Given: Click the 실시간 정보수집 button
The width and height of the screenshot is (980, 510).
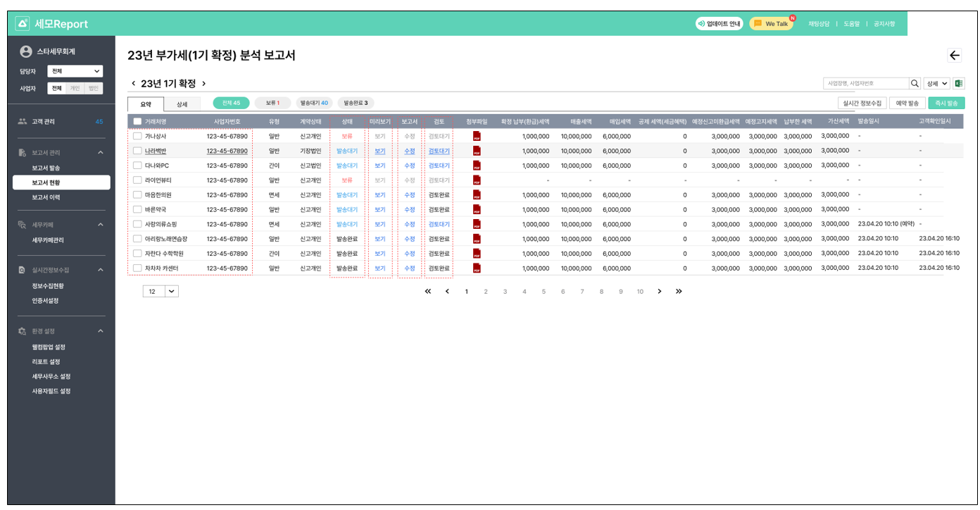Looking at the screenshot, I should (x=856, y=103).
